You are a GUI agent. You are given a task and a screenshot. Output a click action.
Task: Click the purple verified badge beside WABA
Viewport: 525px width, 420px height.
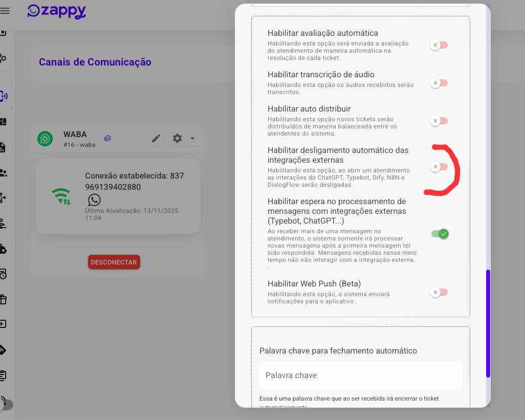tap(107, 138)
